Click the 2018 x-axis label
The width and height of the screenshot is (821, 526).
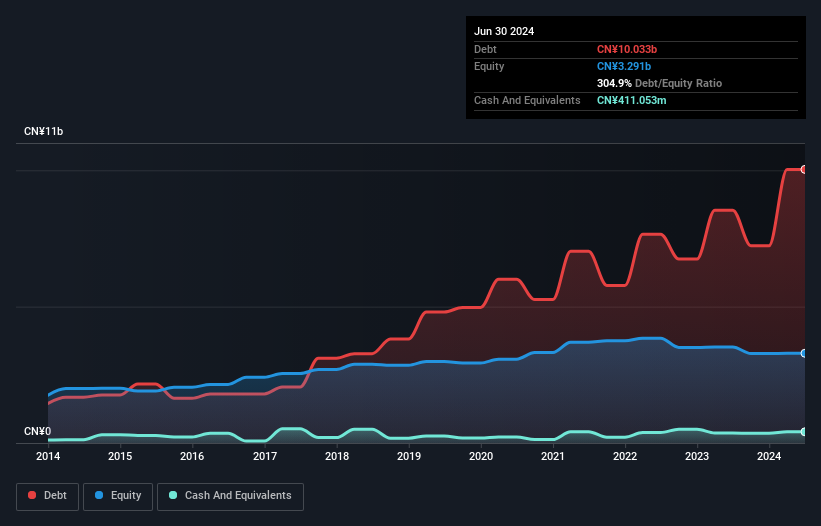(337, 456)
